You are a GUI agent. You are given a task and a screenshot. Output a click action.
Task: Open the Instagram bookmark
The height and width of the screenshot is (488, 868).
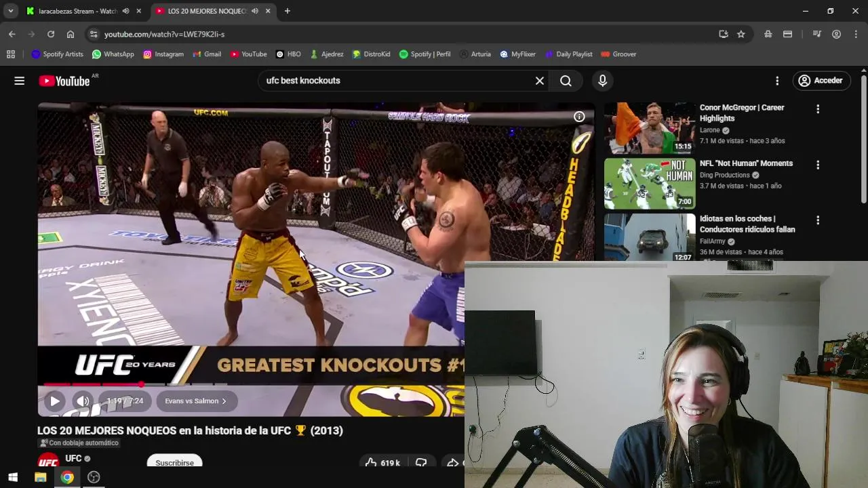163,54
